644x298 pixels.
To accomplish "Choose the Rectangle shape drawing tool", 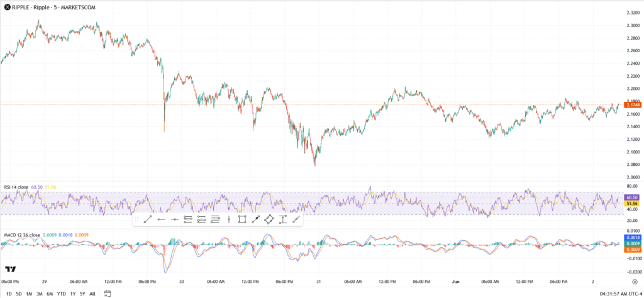I will [x=241, y=219].
